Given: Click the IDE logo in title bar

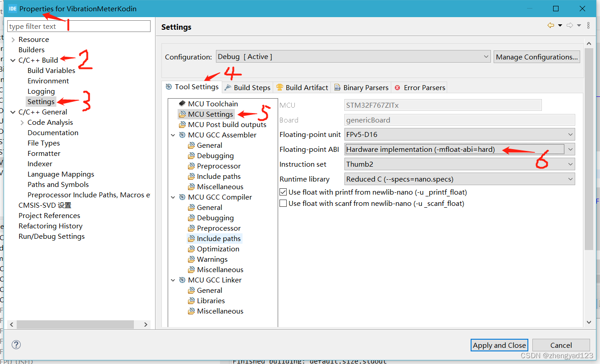Looking at the screenshot, I should click(12, 9).
